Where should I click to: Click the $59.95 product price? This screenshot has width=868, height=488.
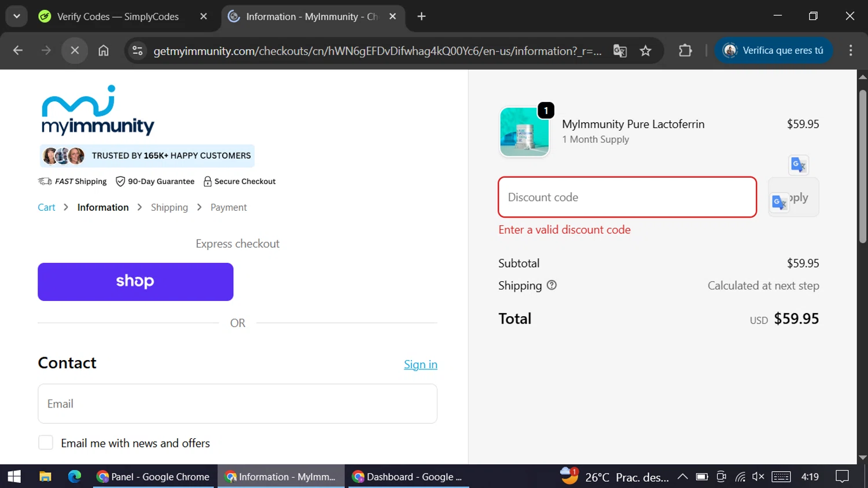[803, 124]
